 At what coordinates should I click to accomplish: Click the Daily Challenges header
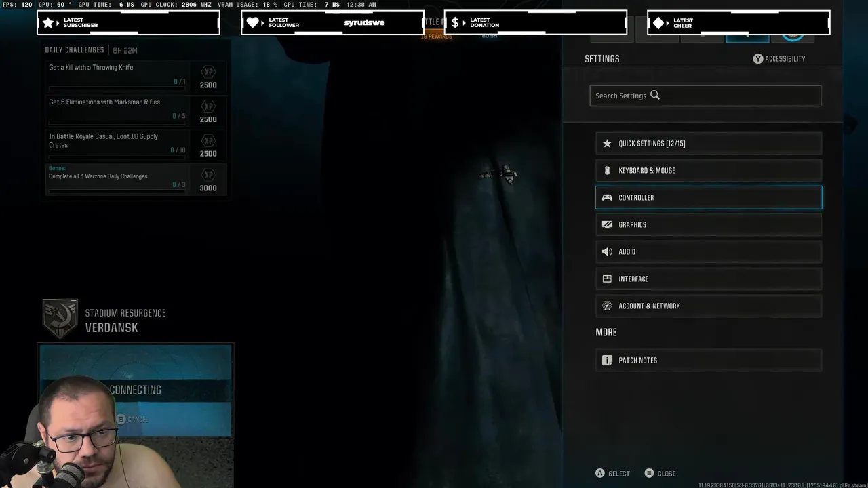(75, 50)
